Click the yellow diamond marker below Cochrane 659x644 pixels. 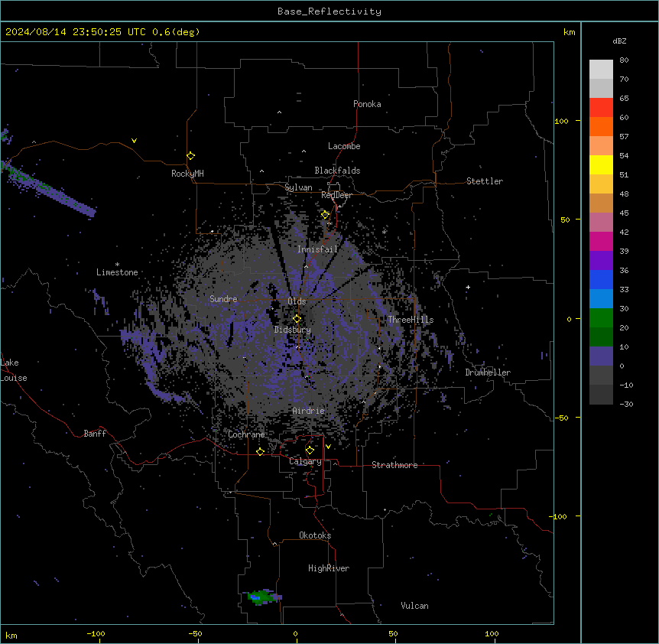(x=260, y=451)
